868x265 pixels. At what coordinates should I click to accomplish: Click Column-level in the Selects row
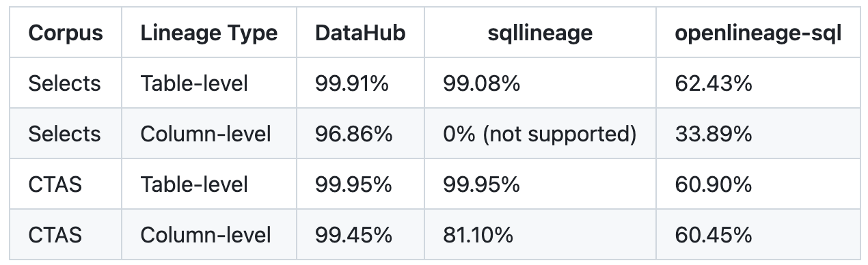[x=206, y=134]
